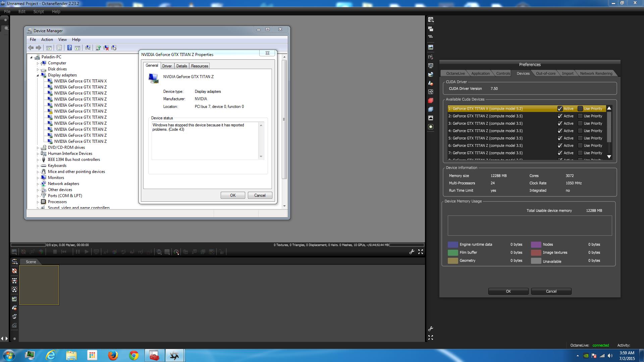Expand the Processors tree node

pos(38,202)
